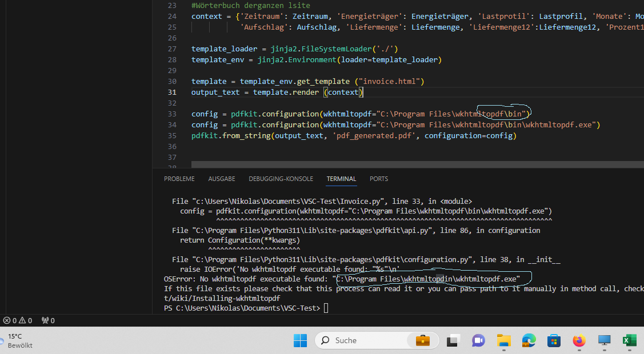Open Task View from the taskbar
The width and height of the screenshot is (644, 354).
click(x=453, y=340)
